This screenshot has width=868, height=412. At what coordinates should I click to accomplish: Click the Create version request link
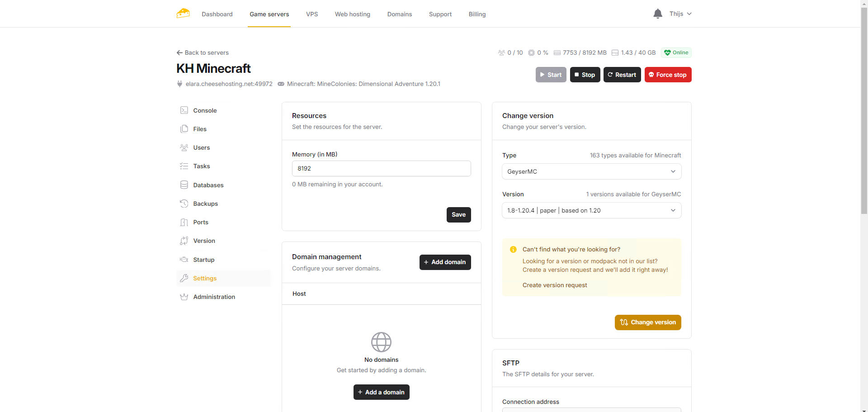coord(555,285)
